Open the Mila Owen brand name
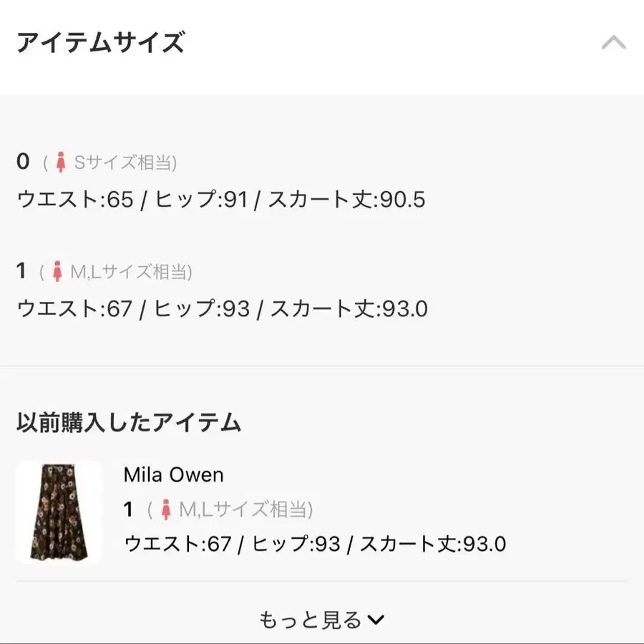Viewport: 644px width, 644px height. (x=173, y=474)
